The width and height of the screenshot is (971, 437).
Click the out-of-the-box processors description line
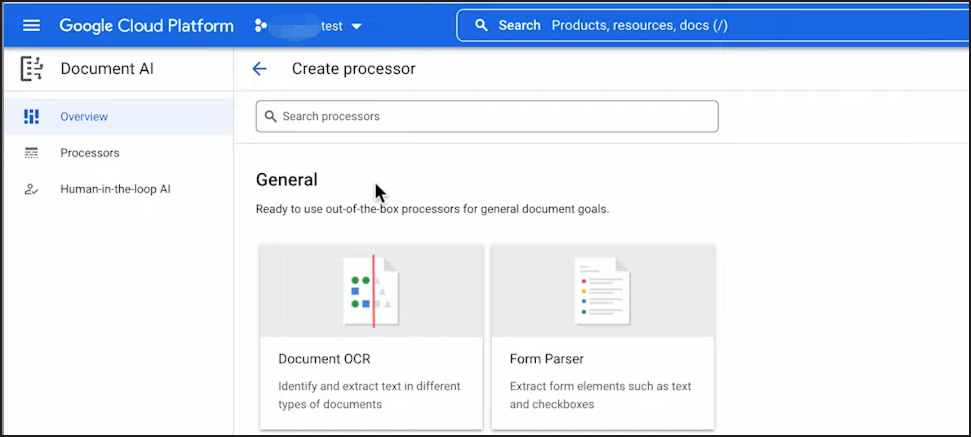point(432,209)
